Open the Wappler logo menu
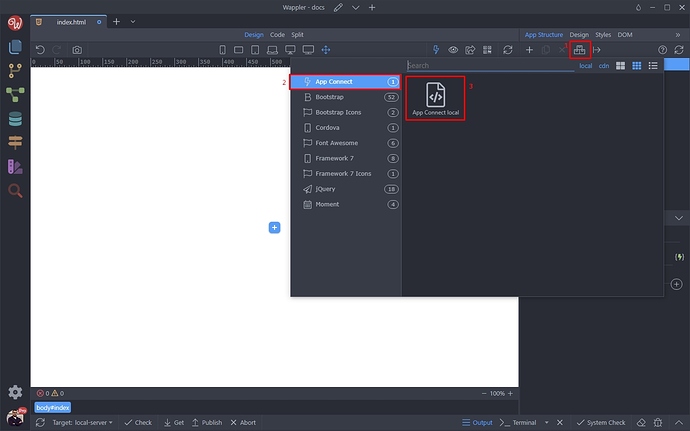 tap(15, 22)
